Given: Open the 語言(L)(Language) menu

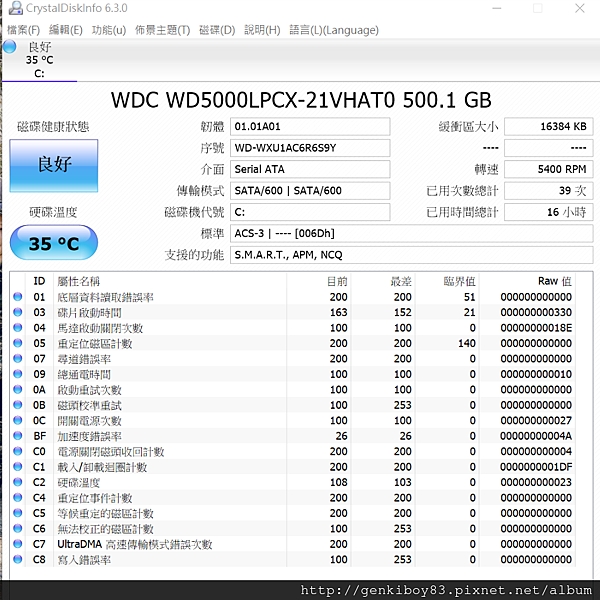Looking at the screenshot, I should pyautogui.click(x=334, y=30).
